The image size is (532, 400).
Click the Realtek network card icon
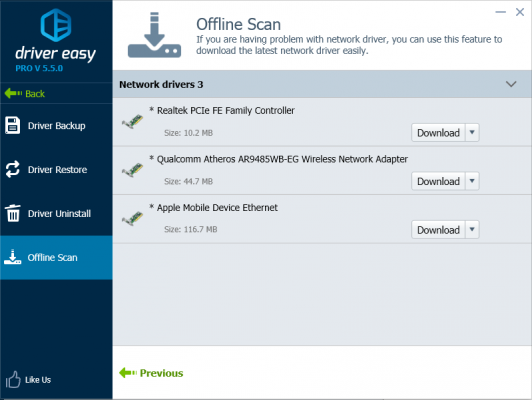click(x=133, y=121)
